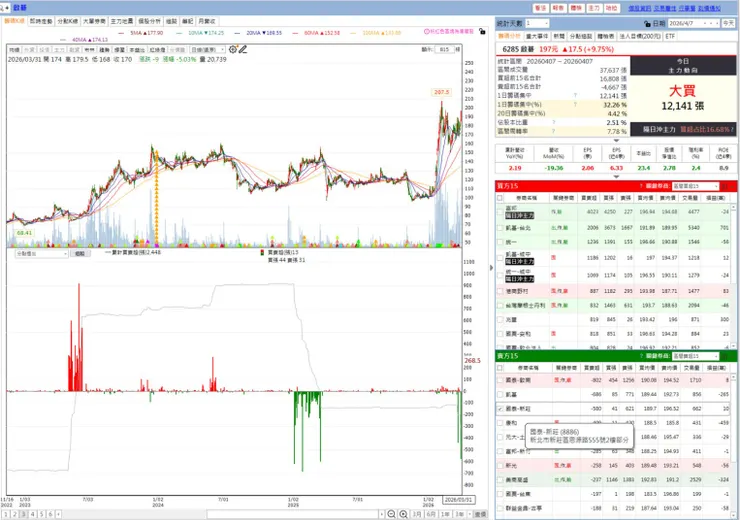Show help for 區間周轉率 question mark
This screenshot has height=520, width=740.
pyautogui.click(x=553, y=131)
